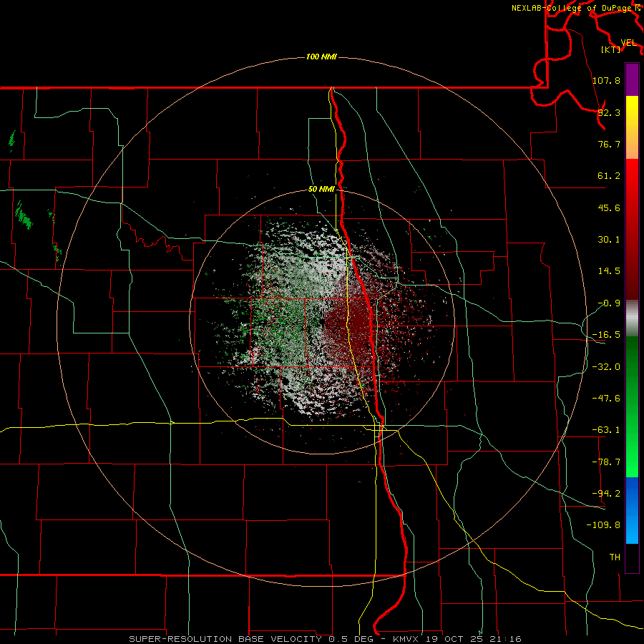Click the 107.8 value on velocity scale
The image size is (644, 644).
(x=606, y=80)
